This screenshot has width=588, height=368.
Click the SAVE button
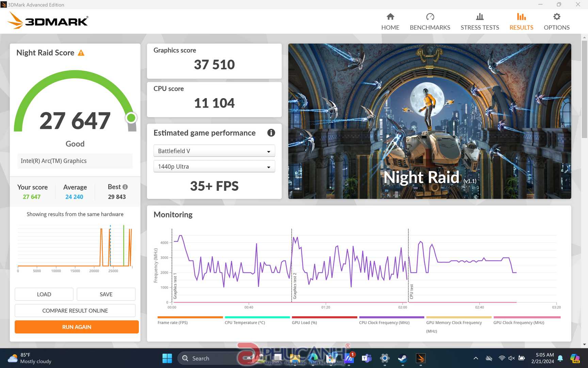click(106, 294)
